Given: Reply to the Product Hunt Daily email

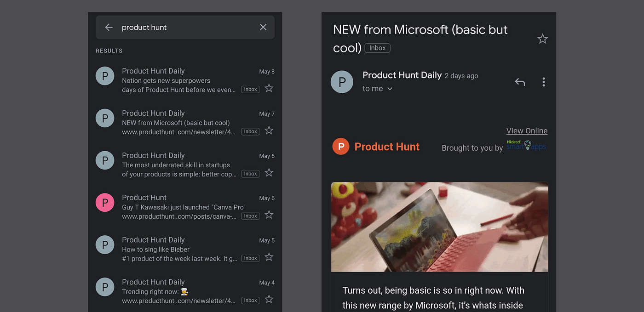Looking at the screenshot, I should point(520,82).
